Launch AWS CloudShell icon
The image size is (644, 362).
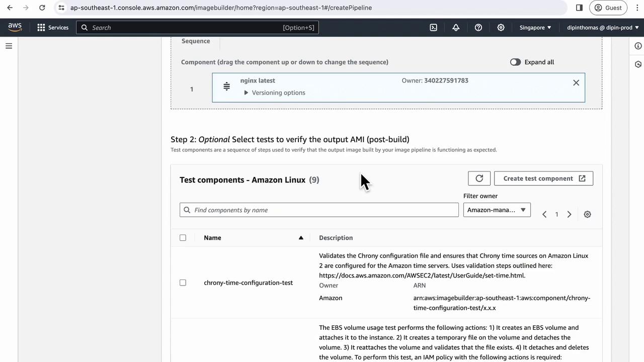pyautogui.click(x=433, y=28)
